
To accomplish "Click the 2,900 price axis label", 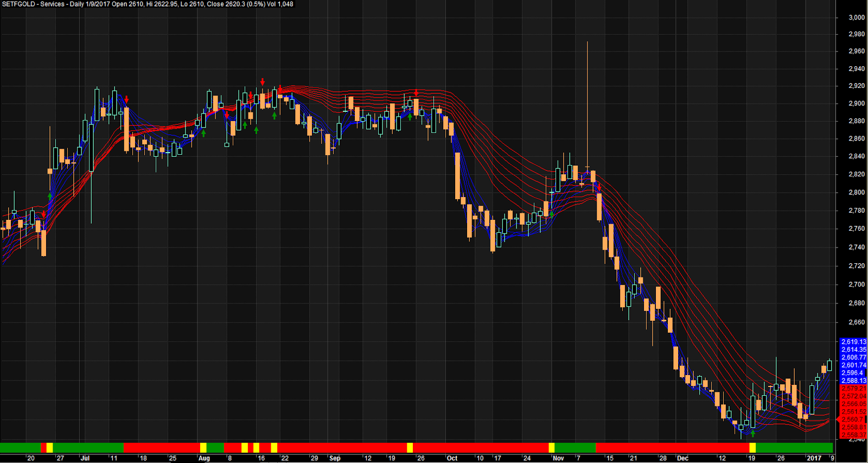I will coord(857,104).
